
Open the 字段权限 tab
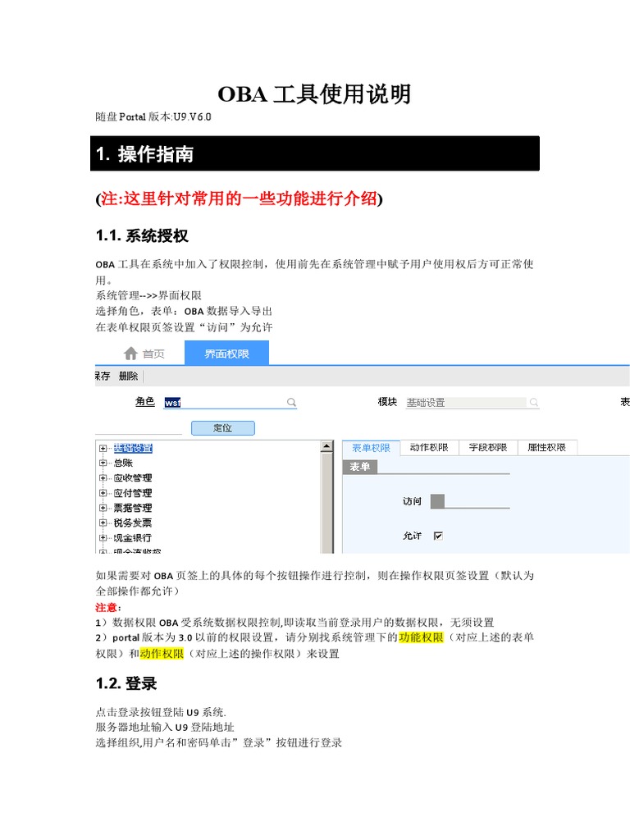click(488, 448)
